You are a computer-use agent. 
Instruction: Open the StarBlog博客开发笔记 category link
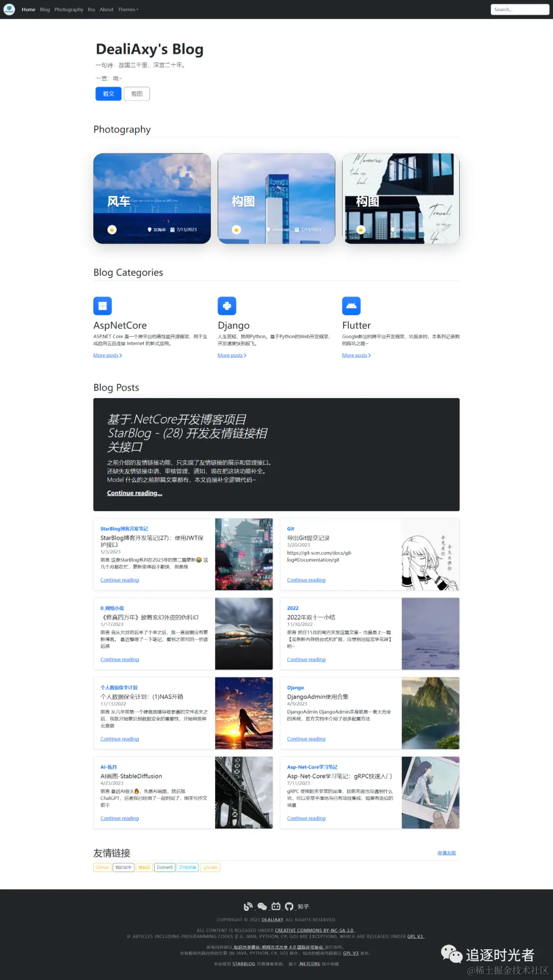coord(124,529)
